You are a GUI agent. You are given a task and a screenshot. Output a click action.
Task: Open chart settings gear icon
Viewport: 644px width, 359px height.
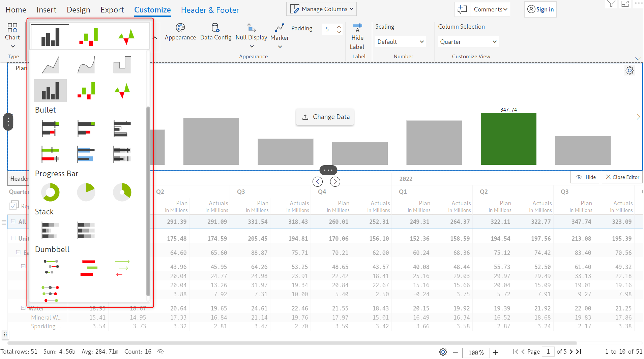tap(630, 70)
